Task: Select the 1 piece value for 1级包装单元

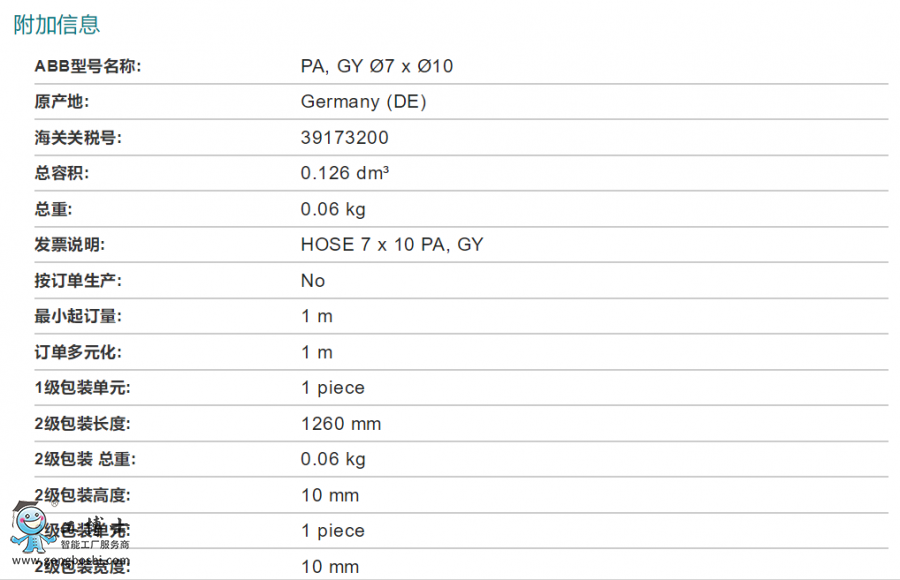Action: (333, 388)
